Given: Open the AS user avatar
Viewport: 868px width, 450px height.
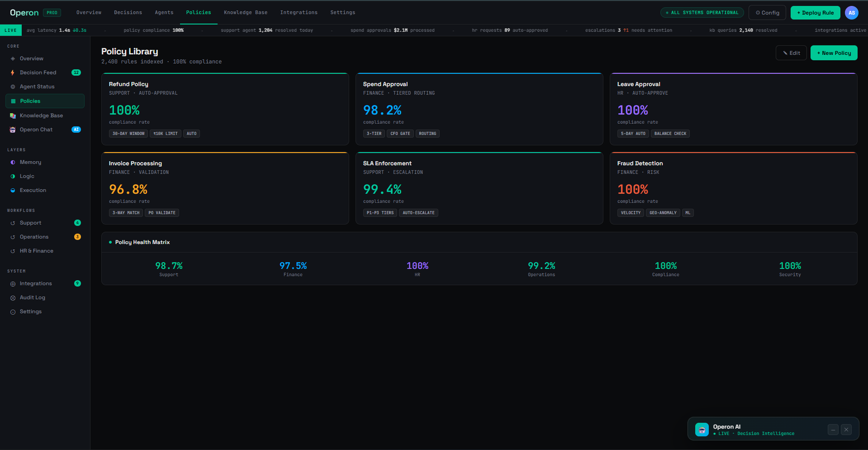Looking at the screenshot, I should tap(852, 12).
